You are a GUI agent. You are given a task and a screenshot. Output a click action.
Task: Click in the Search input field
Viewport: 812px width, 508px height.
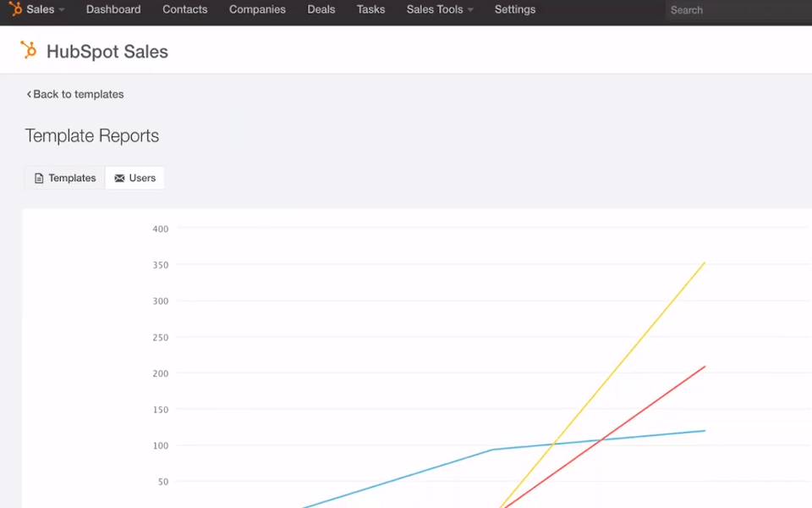[x=738, y=10]
